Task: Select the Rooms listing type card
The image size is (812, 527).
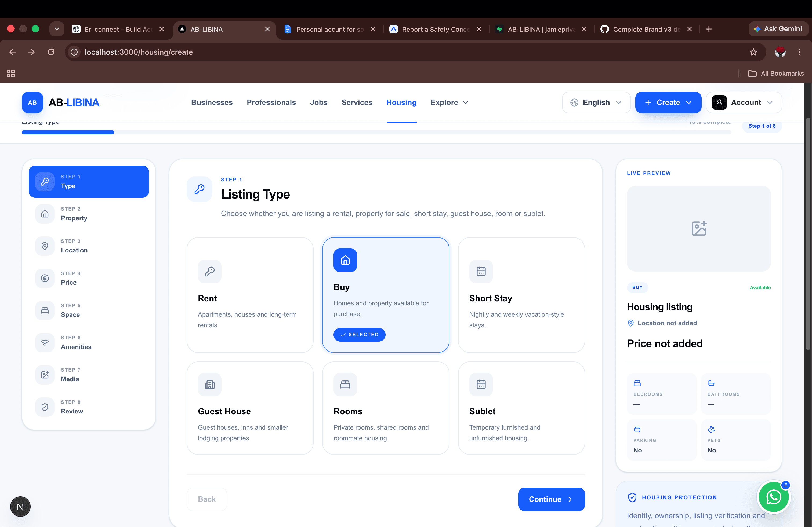Action: [x=386, y=408]
